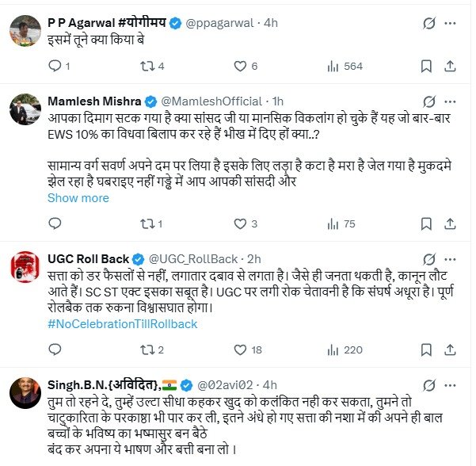Open the #NoCelebrationTillRollback hashtag
Screen dimensions: 476x466
click(122, 323)
